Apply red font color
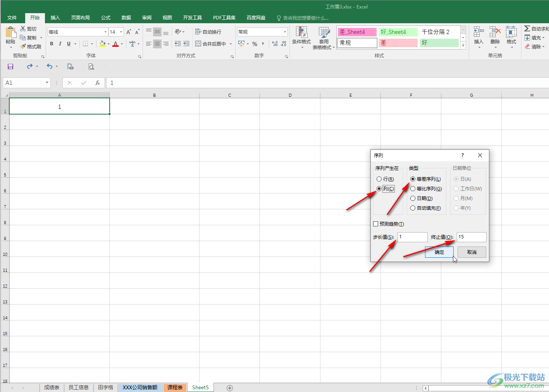Image resolution: width=549 pixels, height=392 pixels. [115, 44]
